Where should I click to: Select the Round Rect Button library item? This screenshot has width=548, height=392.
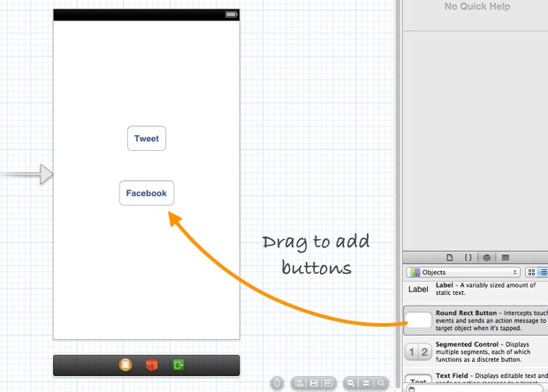pos(476,320)
